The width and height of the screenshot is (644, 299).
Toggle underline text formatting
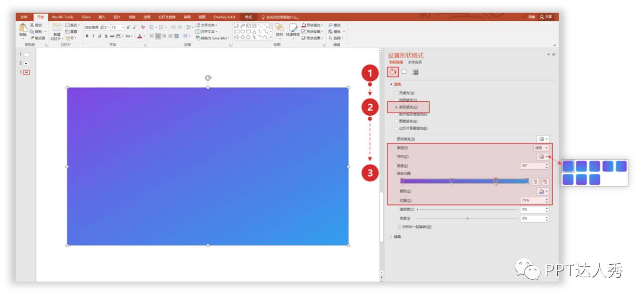click(x=100, y=36)
